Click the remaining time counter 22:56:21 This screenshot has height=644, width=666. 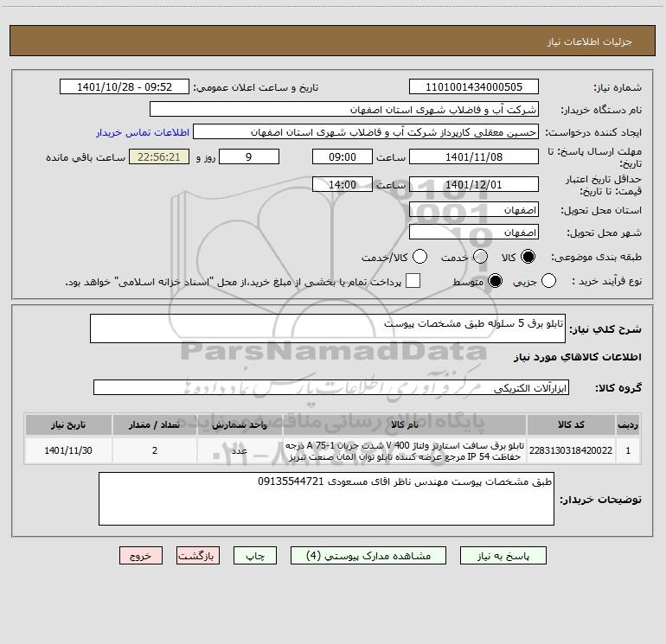click(x=159, y=156)
